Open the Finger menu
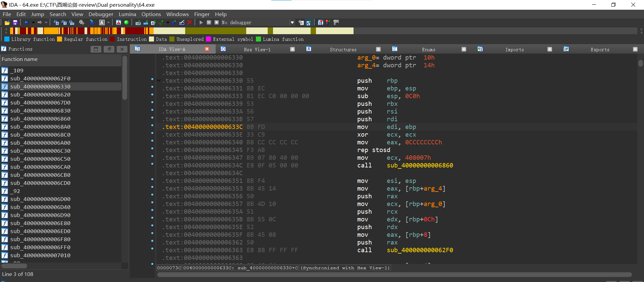644x282 pixels. tap(202, 14)
